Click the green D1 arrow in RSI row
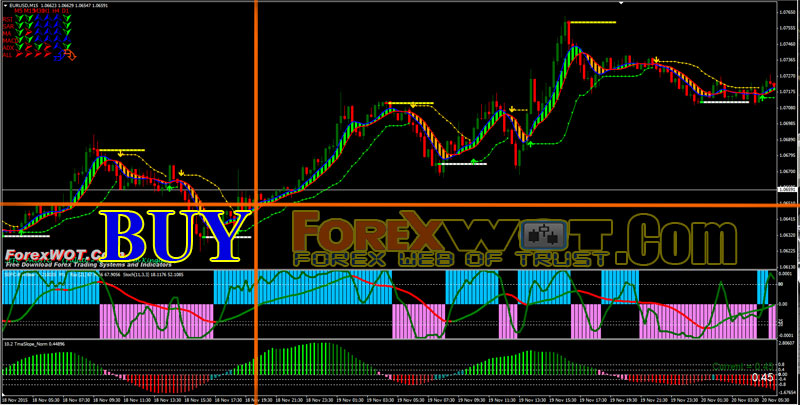Image resolution: width=800 pixels, height=405 pixels. pyautogui.click(x=67, y=18)
